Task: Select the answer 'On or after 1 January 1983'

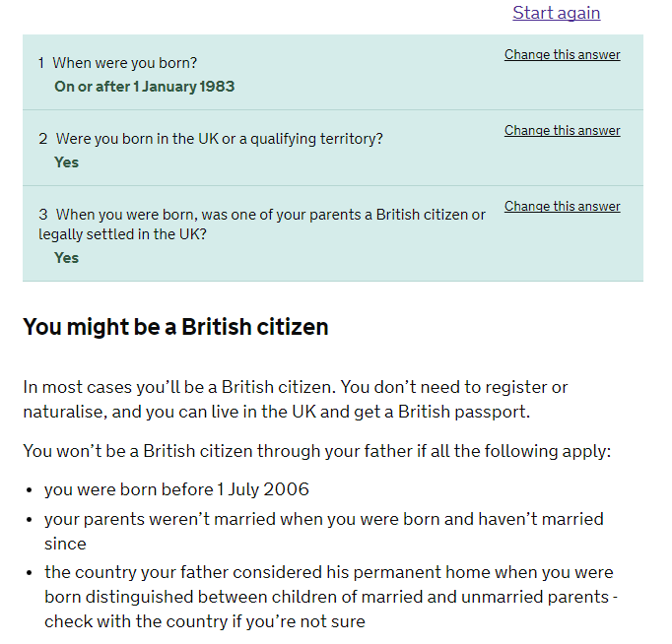Action: click(x=144, y=87)
